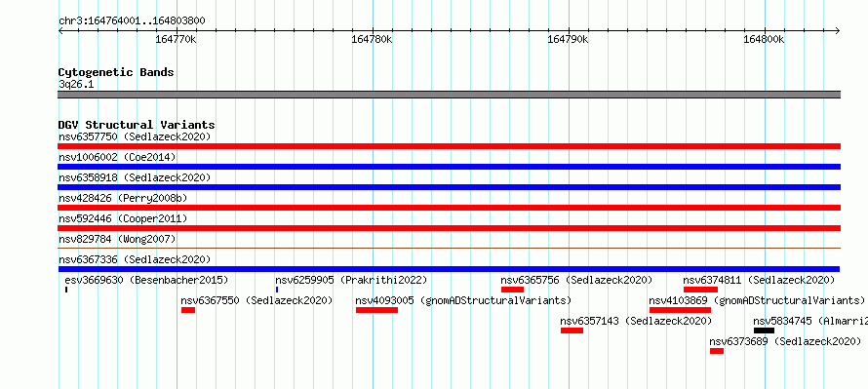Click the chr3:164764001..164803800 region label
The width and height of the screenshot is (868, 389).
(x=132, y=21)
